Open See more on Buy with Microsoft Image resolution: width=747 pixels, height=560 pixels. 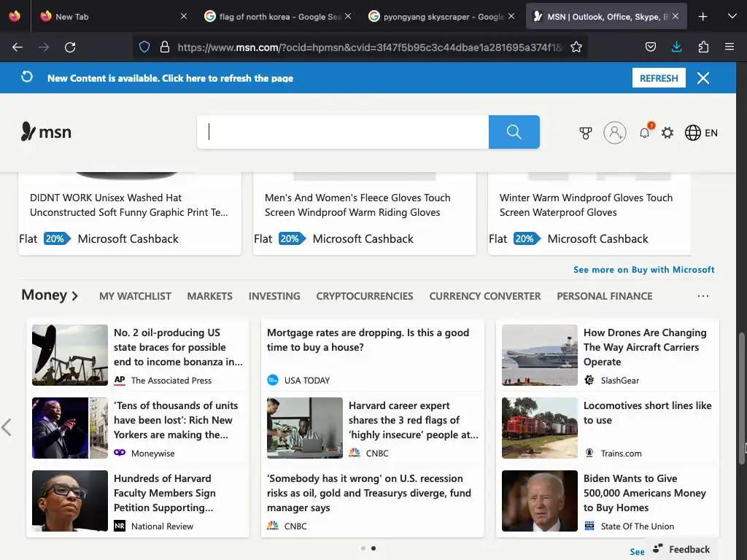(643, 270)
